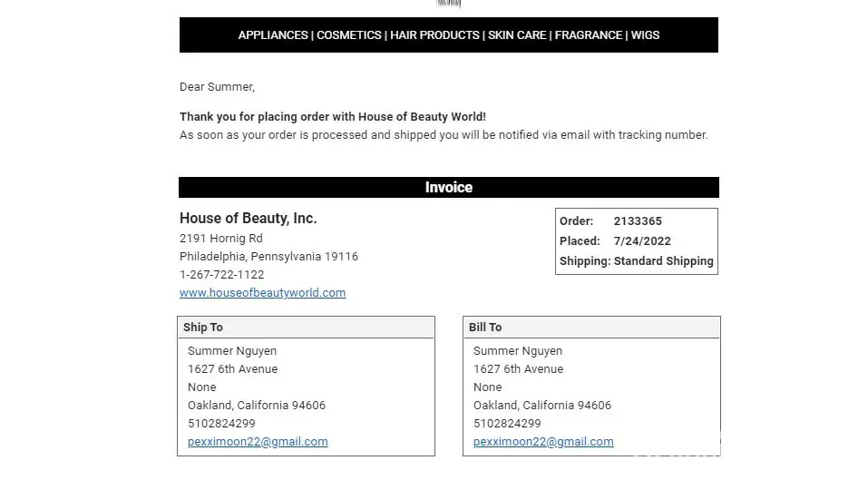Click the order number 2133365
The image size is (868, 480).
(638, 221)
